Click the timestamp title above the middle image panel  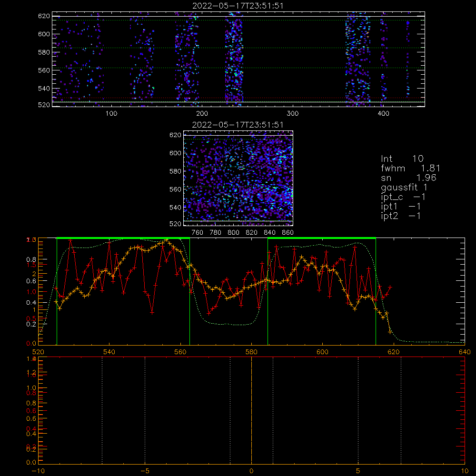[238, 125]
